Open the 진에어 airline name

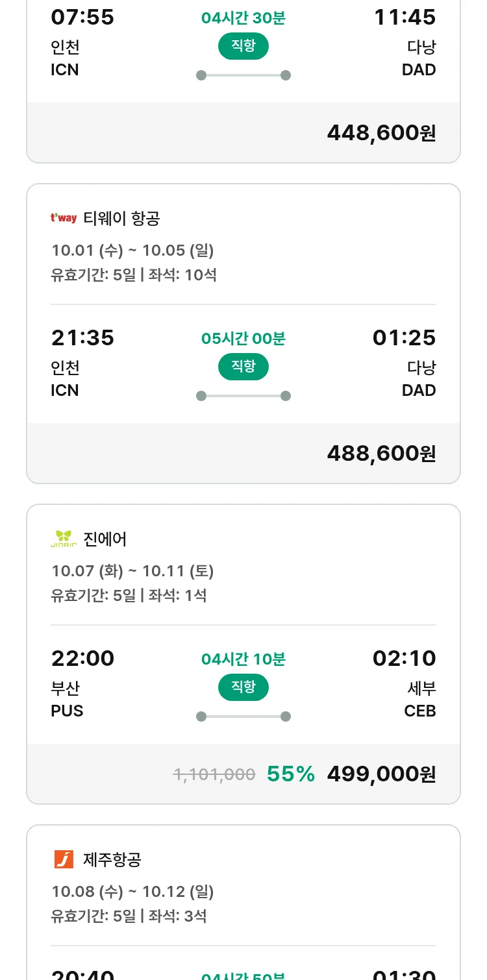pos(105,539)
